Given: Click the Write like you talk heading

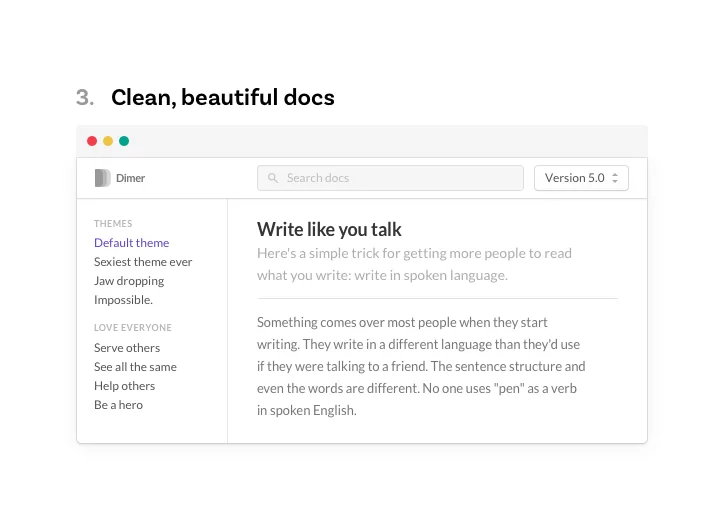Looking at the screenshot, I should 329,230.
